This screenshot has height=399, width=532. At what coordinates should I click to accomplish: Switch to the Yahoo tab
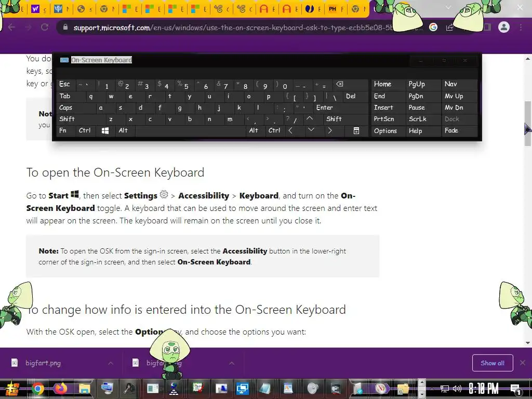point(38,9)
